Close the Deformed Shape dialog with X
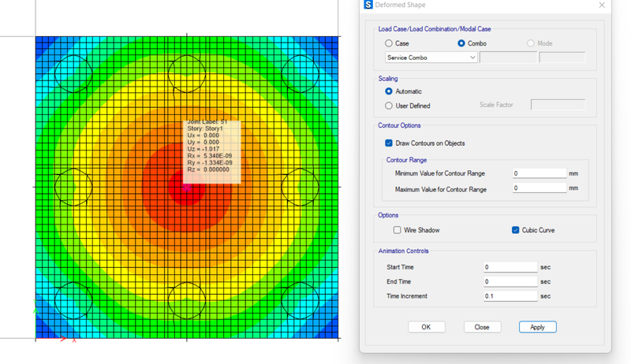631x364 pixels. (x=602, y=5)
